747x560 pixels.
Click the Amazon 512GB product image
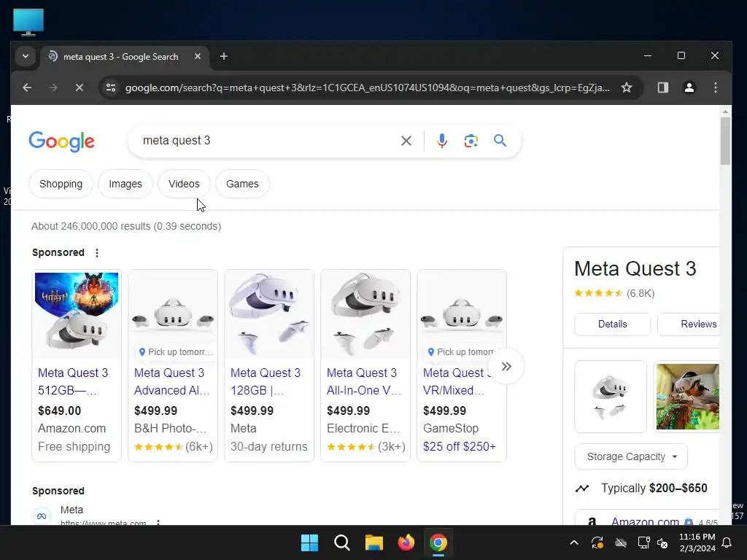[77, 314]
